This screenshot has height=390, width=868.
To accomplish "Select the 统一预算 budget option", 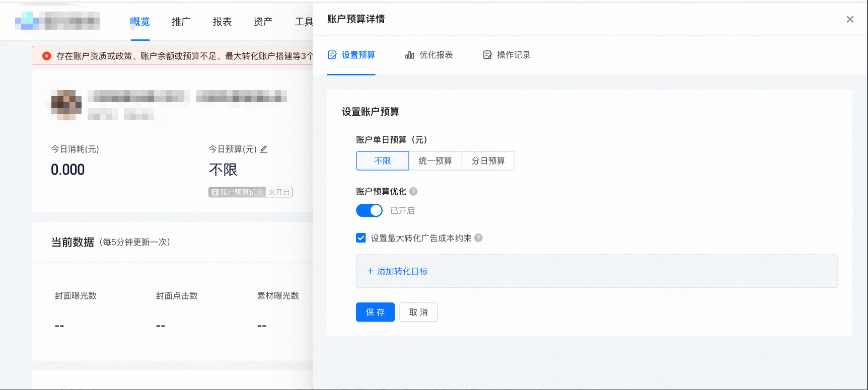I will coord(436,161).
